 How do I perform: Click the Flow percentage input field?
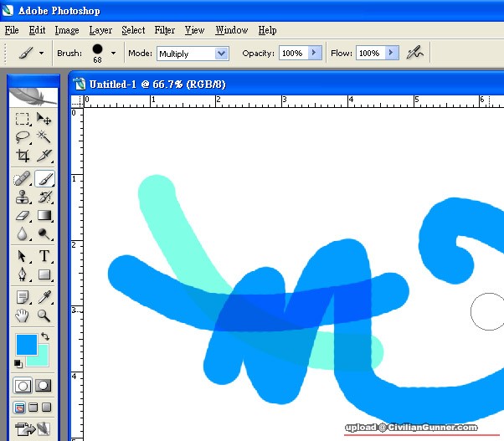coord(368,54)
